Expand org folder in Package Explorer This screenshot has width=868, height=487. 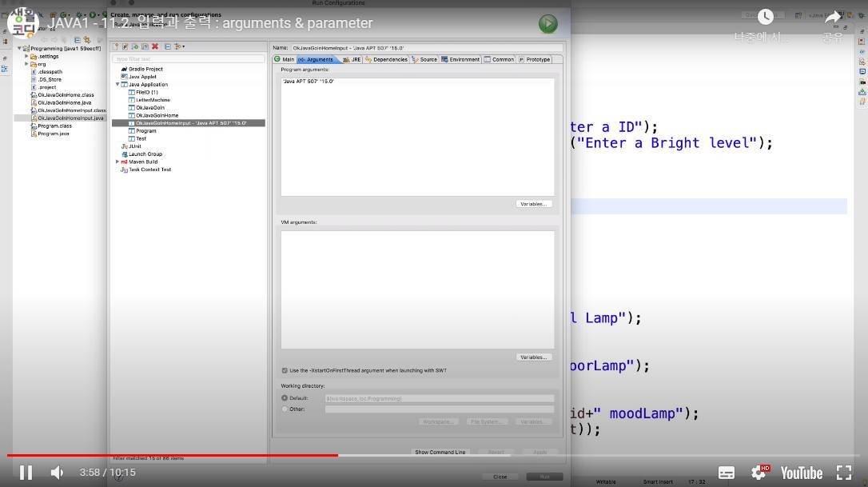pos(26,64)
